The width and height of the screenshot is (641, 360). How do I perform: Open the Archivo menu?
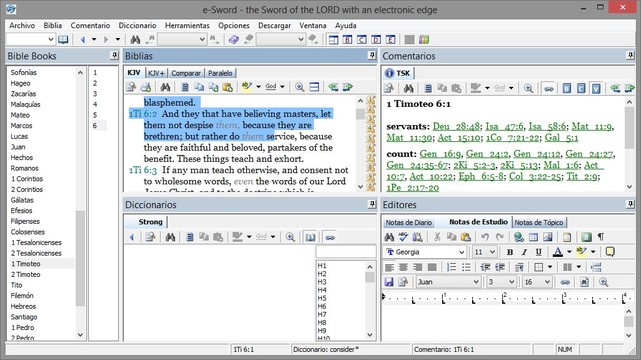click(22, 25)
